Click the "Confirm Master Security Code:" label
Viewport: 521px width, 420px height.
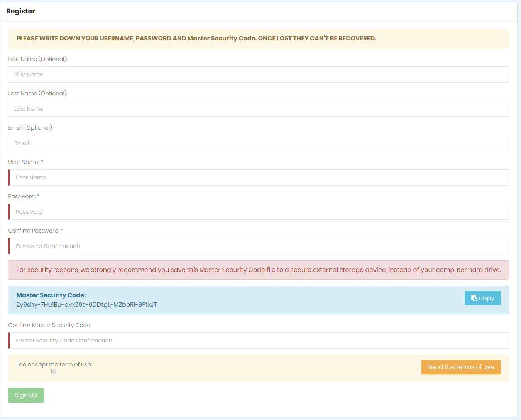tap(50, 325)
